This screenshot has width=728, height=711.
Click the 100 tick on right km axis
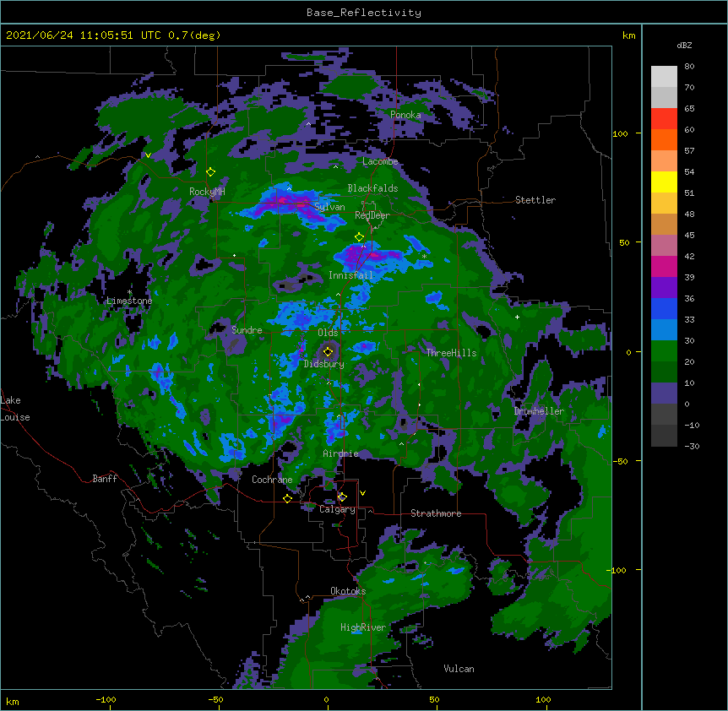pos(620,133)
